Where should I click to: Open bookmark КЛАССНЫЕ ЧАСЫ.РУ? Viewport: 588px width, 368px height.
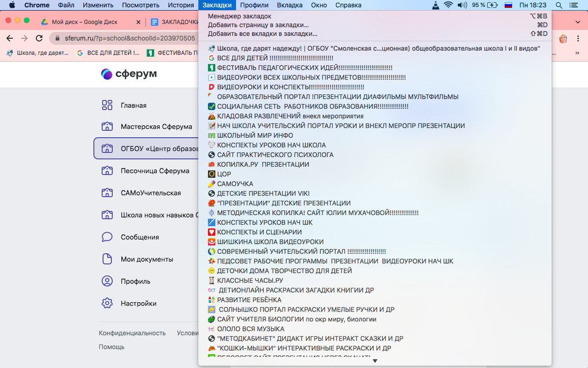(375, 280)
